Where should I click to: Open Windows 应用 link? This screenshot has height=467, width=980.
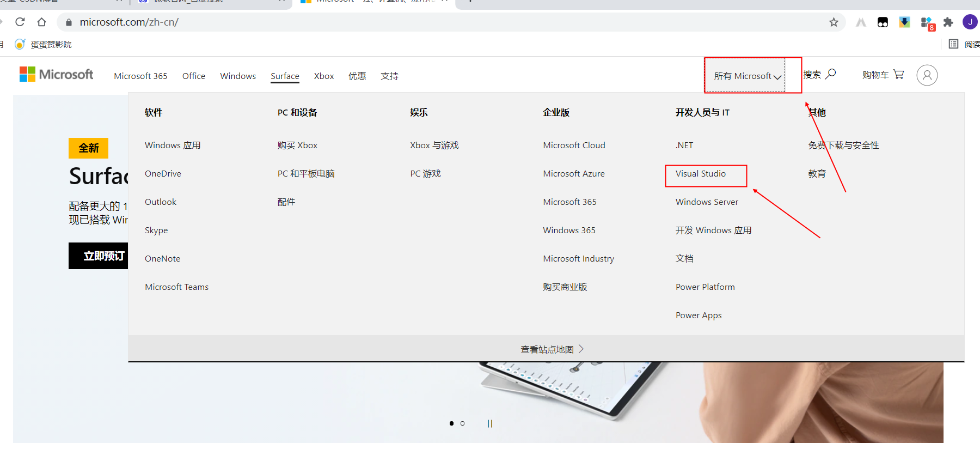[x=173, y=145]
